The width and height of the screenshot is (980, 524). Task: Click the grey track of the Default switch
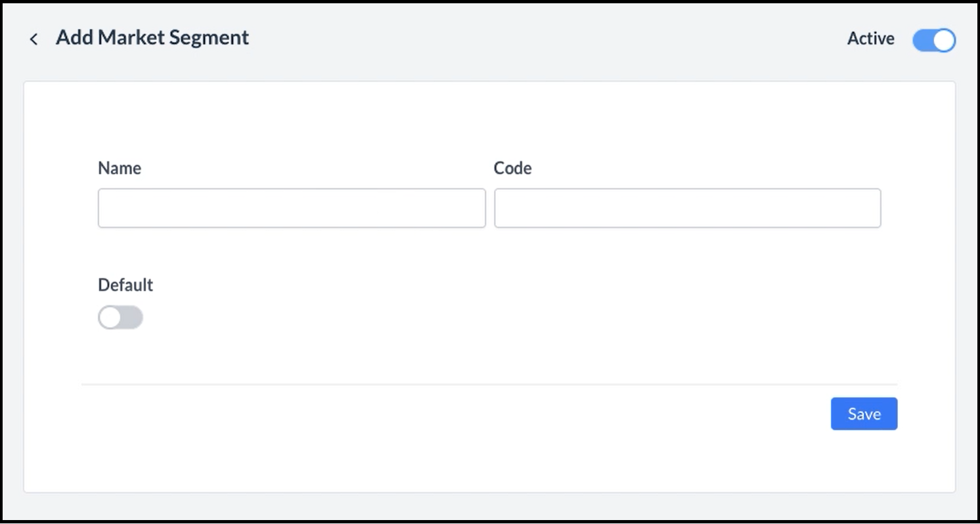[x=131, y=318]
